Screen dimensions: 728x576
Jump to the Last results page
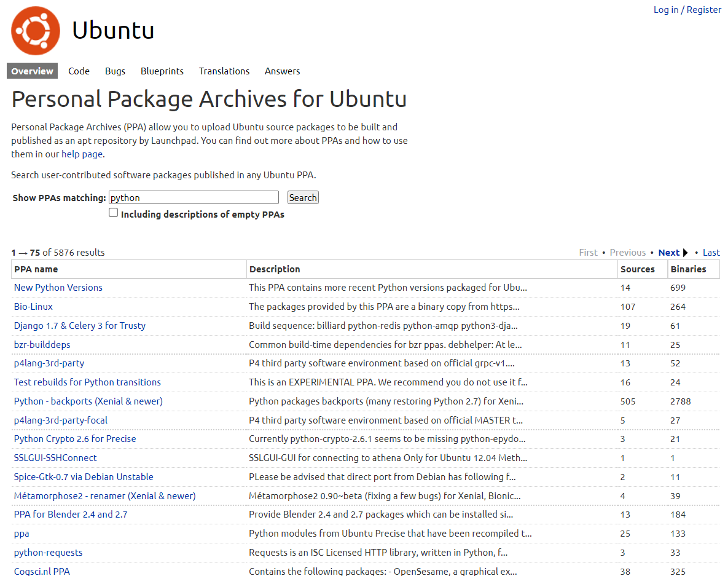click(x=711, y=253)
